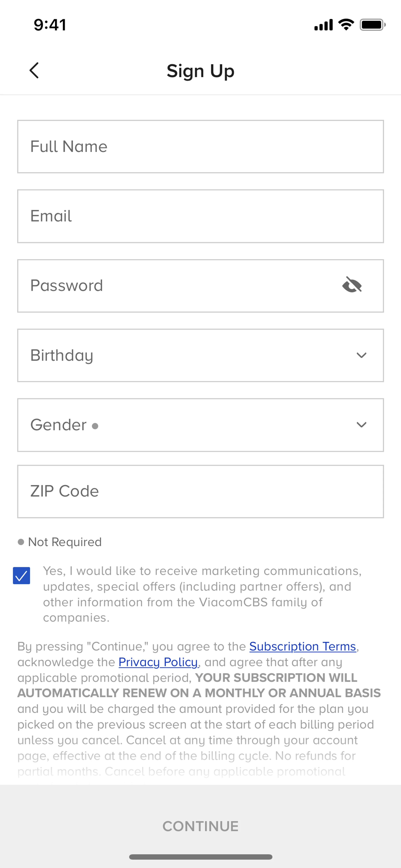Tap the battery icon in status bar
Image resolution: width=401 pixels, height=868 pixels.
pyautogui.click(x=372, y=25)
